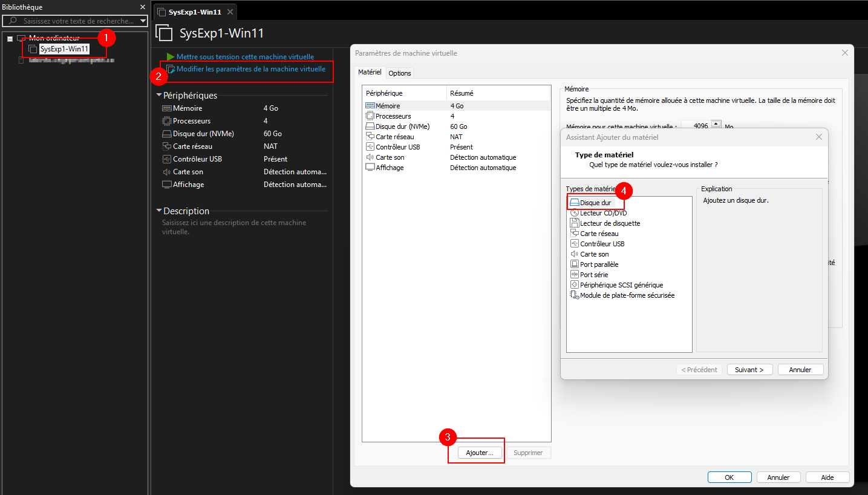Select the Périphérique SCSI générique icon
The height and width of the screenshot is (495, 868).
click(575, 285)
